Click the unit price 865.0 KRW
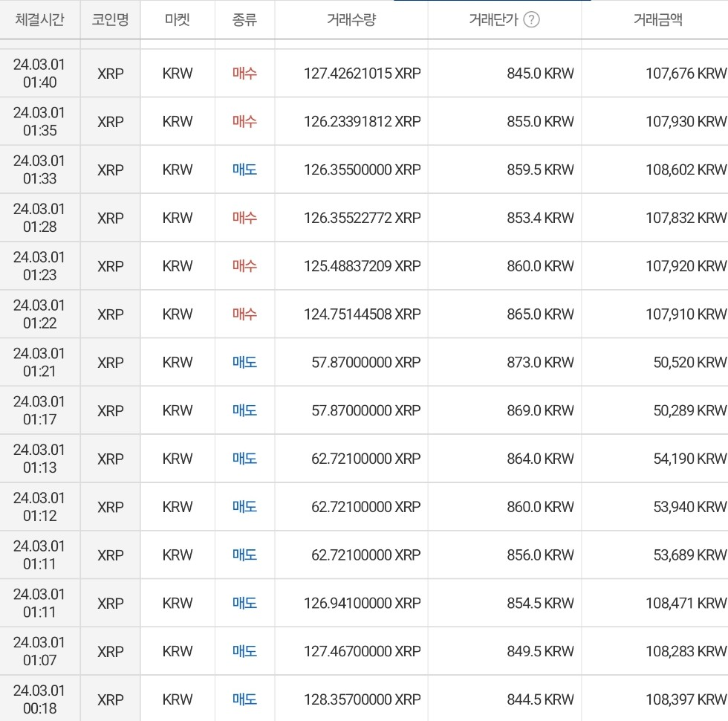 click(541, 314)
